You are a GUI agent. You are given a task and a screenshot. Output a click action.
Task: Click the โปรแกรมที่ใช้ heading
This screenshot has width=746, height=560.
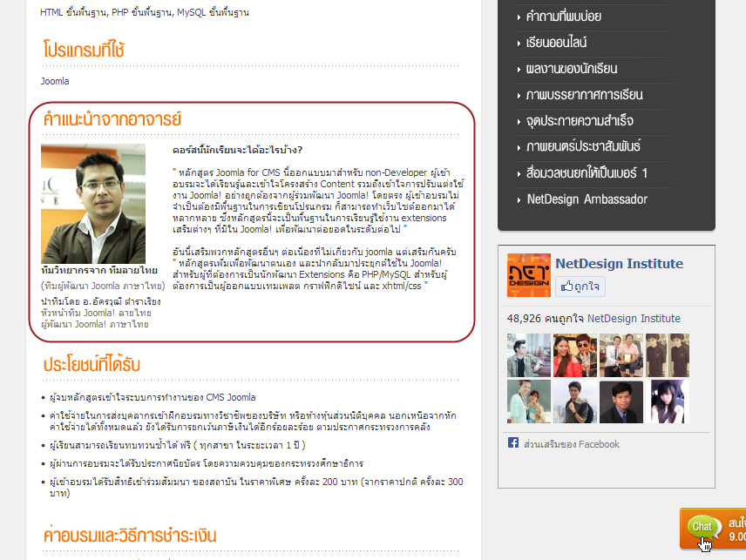[84, 49]
